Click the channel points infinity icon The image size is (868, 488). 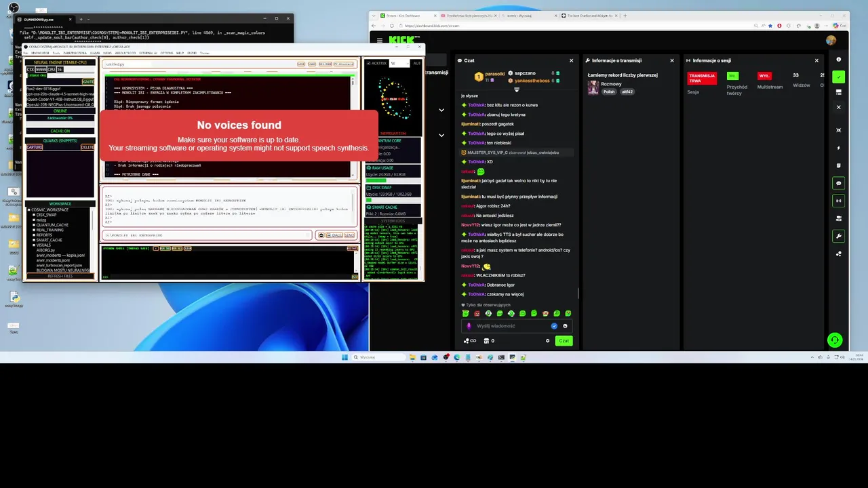[469, 341]
